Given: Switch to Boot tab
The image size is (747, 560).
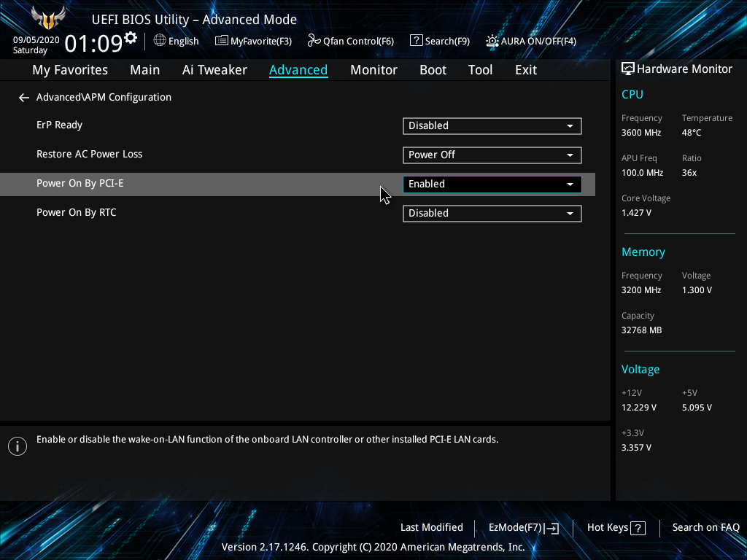Looking at the screenshot, I should tap(433, 70).
